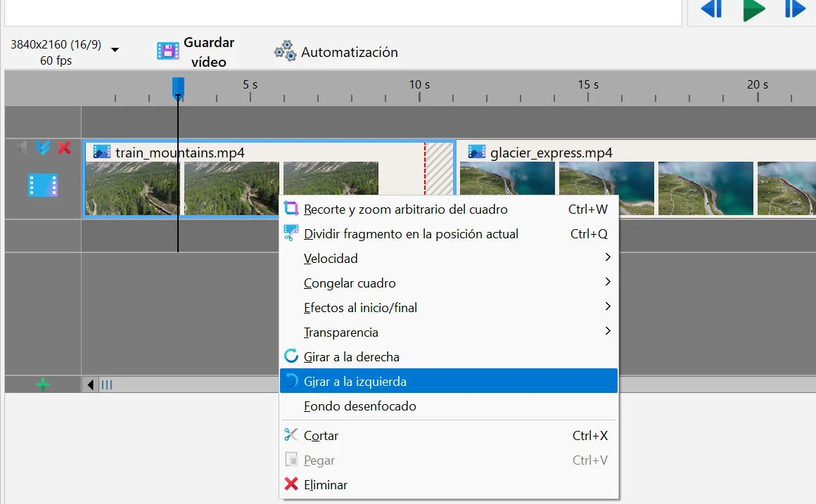
Task: Select the train_mountains.mp4 clip title
Action: point(179,153)
